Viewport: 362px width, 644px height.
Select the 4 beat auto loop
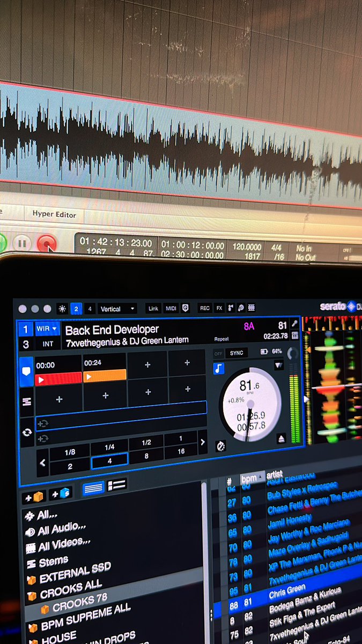coord(109,461)
